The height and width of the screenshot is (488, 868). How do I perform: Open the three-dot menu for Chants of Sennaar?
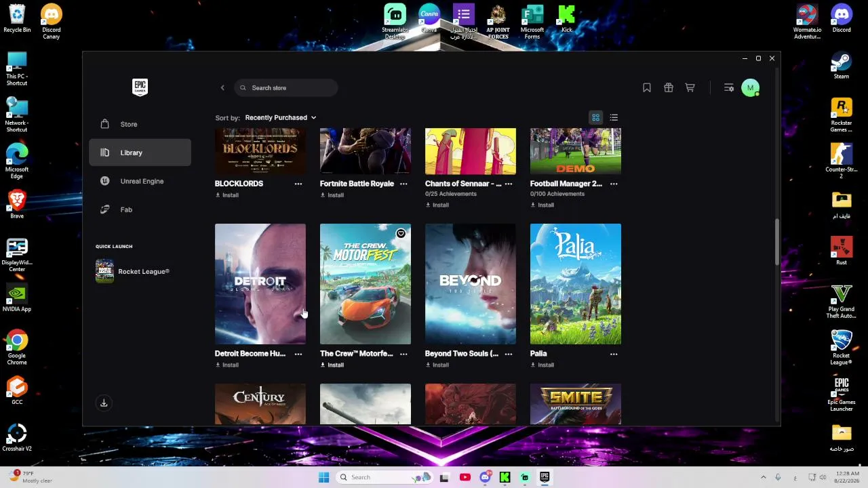tap(509, 184)
